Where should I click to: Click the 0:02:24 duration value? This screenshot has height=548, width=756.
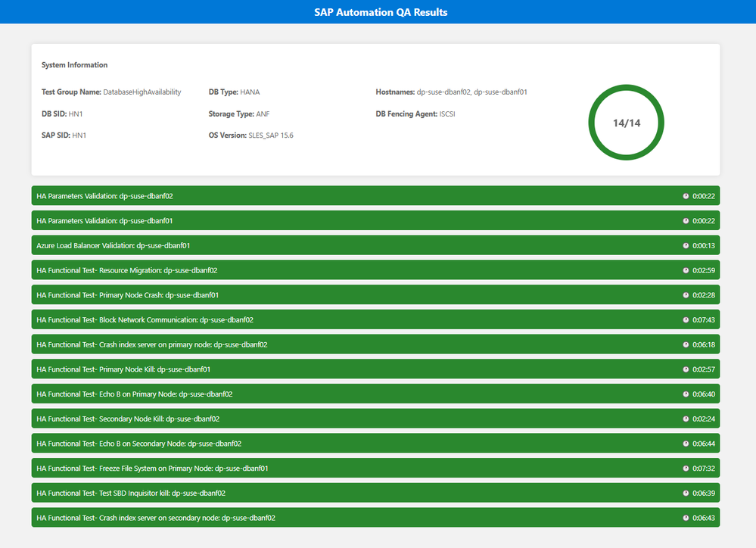[x=704, y=419]
